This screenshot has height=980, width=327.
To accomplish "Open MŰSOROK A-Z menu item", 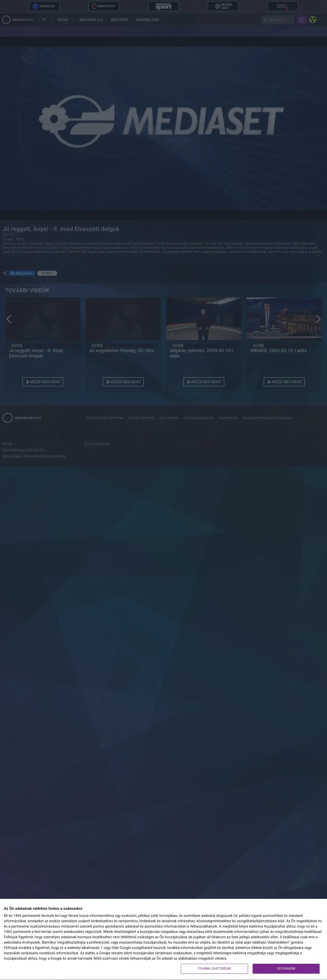I will click(91, 20).
